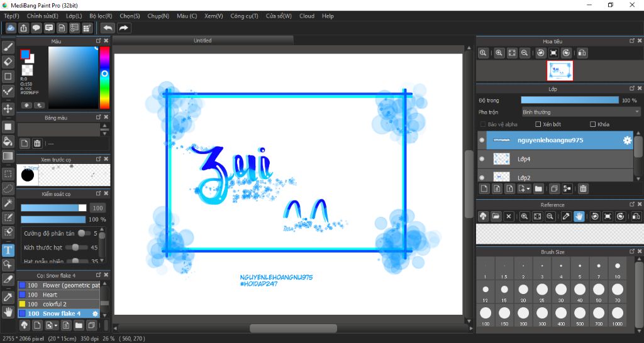Add a new folder in the Lớp panel
Image resolution: width=644 pixels, height=343 pixels.
click(538, 188)
